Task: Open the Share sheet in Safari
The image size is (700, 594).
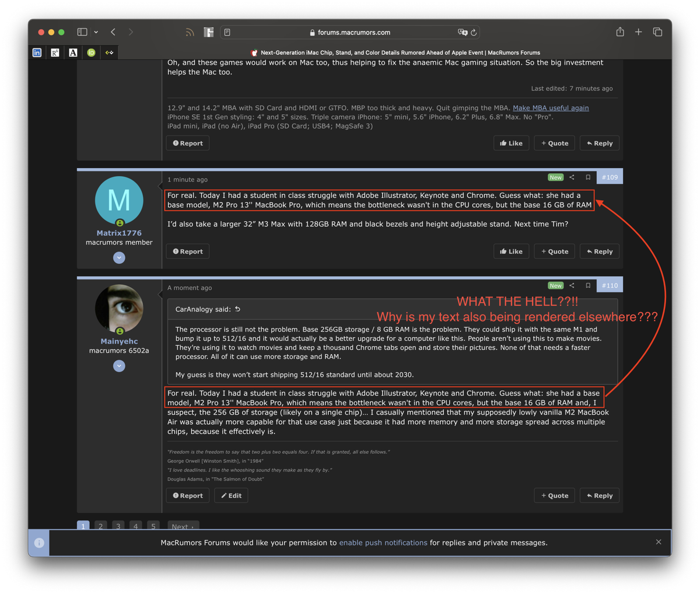Action: coord(620,32)
